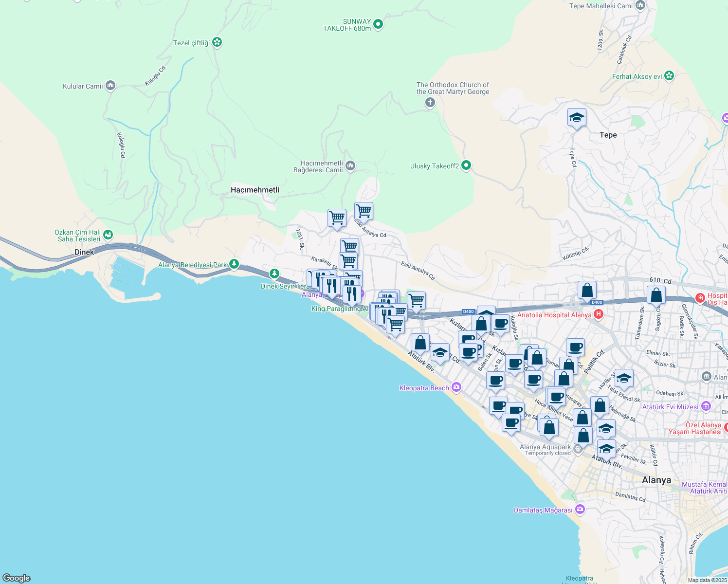Select the shopping bag marker above Atatürk Blv.
The width and height of the screenshot is (728, 584).
[420, 343]
